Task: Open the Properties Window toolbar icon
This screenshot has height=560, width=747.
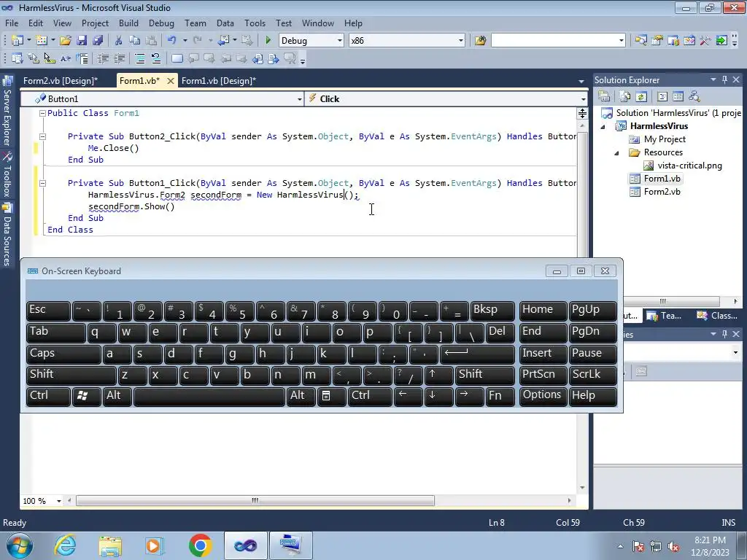Action: (657, 41)
